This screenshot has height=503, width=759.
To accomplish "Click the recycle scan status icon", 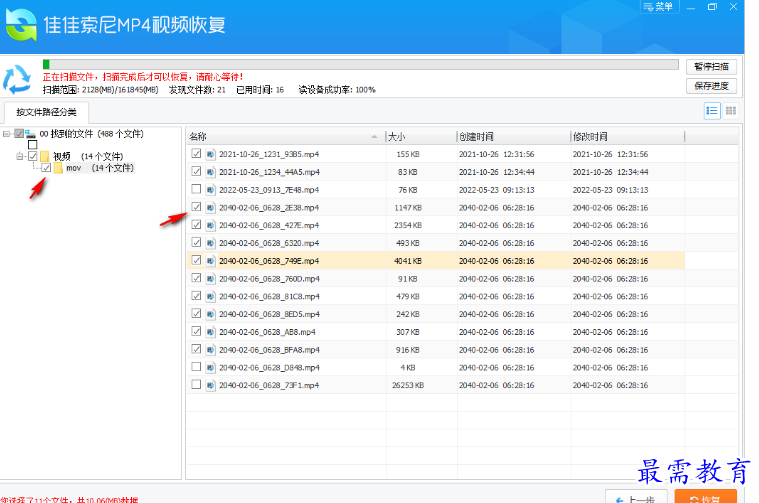I will [17, 79].
